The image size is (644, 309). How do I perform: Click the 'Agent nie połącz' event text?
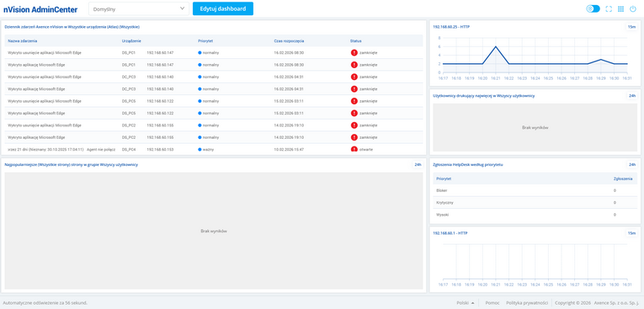(101, 150)
